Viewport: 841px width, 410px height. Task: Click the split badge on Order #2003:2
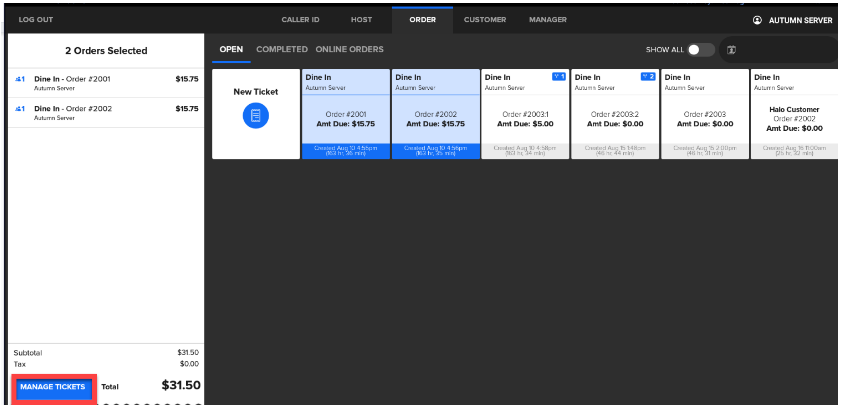[648, 76]
